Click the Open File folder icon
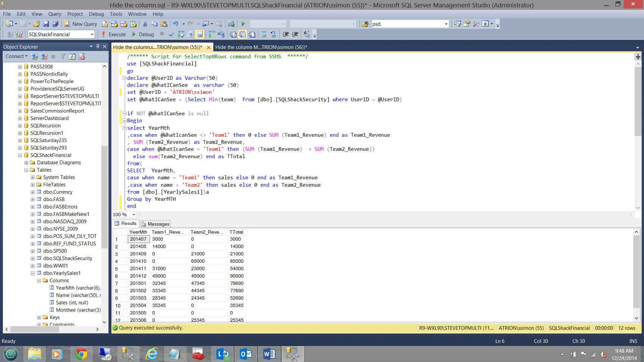This screenshot has width=644, height=362. (37, 24)
